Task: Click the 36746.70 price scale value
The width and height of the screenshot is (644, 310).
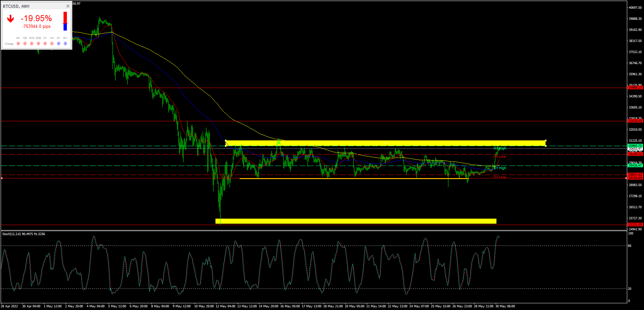Action: click(x=635, y=63)
